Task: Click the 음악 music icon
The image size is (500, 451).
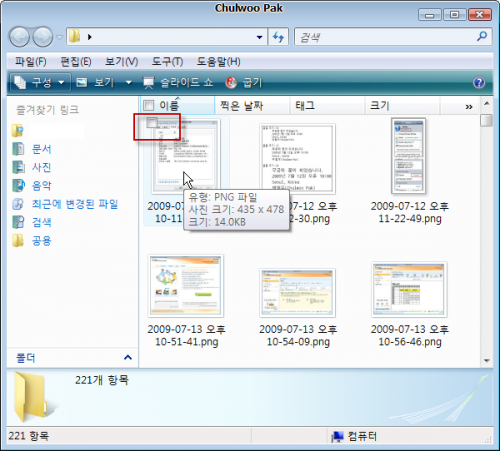Action: pyautogui.click(x=18, y=186)
